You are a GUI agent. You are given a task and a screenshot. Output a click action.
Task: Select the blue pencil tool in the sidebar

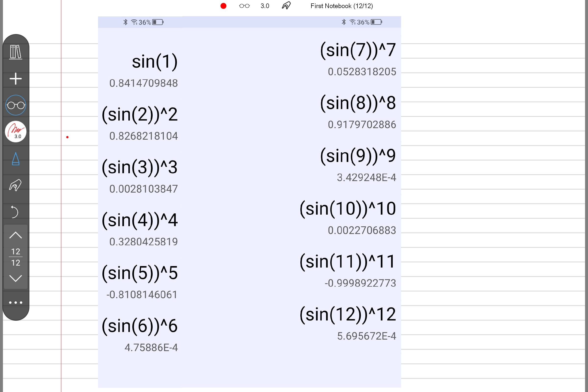point(16,159)
